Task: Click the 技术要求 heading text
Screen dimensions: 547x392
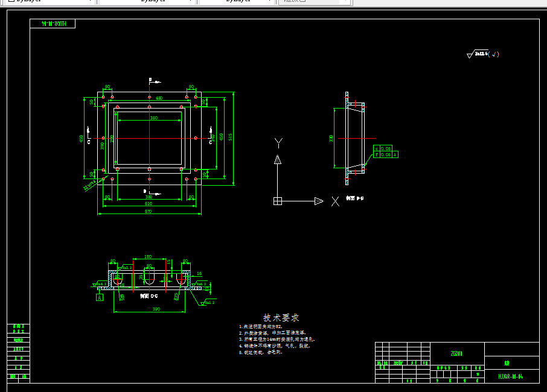Action: pos(281,318)
